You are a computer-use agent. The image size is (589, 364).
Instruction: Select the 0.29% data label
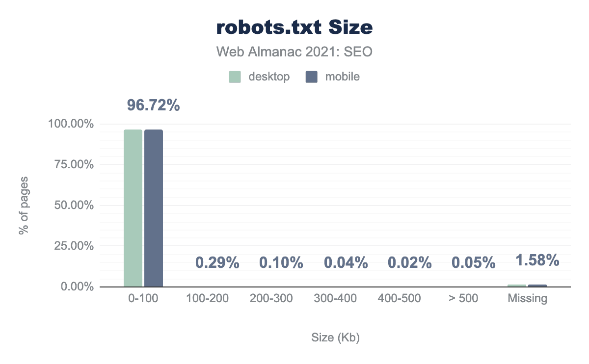click(217, 263)
